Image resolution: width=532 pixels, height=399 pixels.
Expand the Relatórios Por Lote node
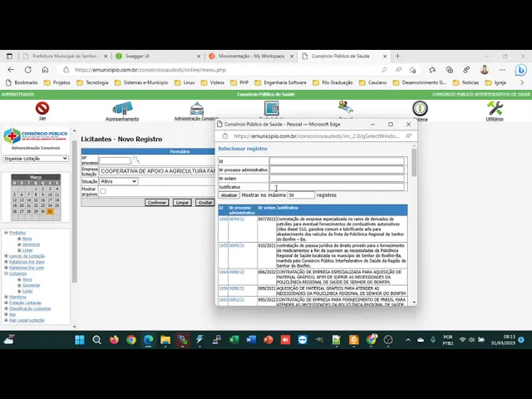[x=6, y=268]
